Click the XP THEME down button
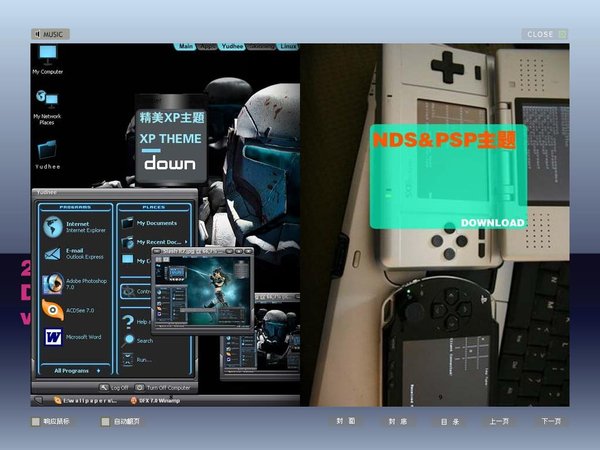Screen dimensions: 600x450 click(x=170, y=163)
